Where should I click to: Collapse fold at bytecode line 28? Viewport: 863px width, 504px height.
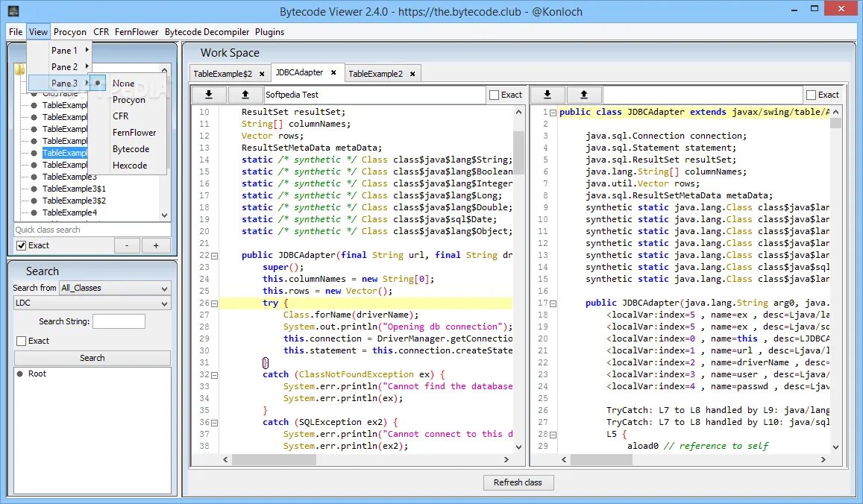coord(553,435)
